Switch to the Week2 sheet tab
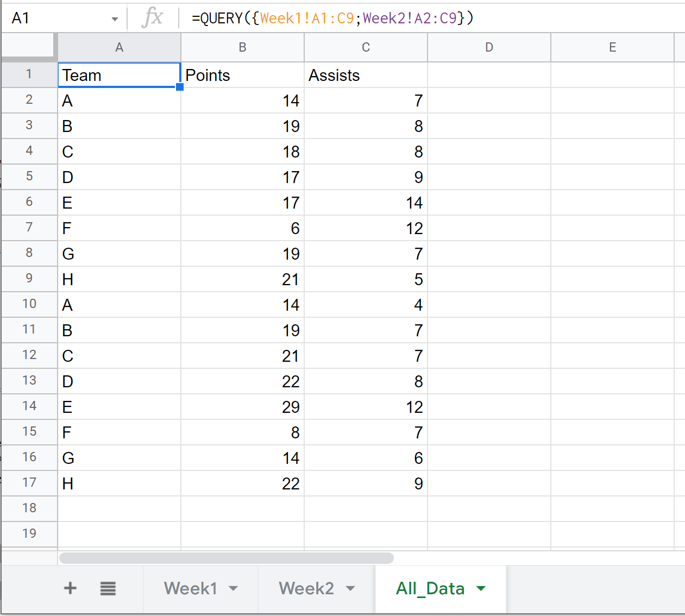This screenshot has width=685, height=616. click(x=306, y=588)
